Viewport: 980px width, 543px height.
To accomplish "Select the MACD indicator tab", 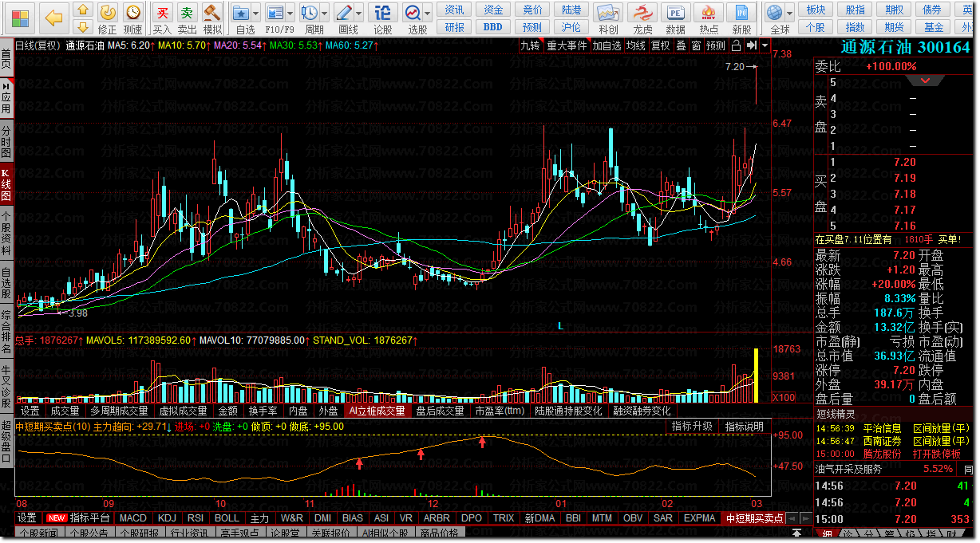I will [134, 518].
